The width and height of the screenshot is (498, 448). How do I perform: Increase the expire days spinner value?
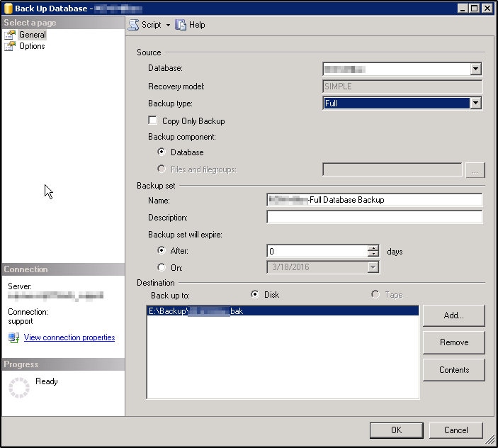[x=373, y=248]
